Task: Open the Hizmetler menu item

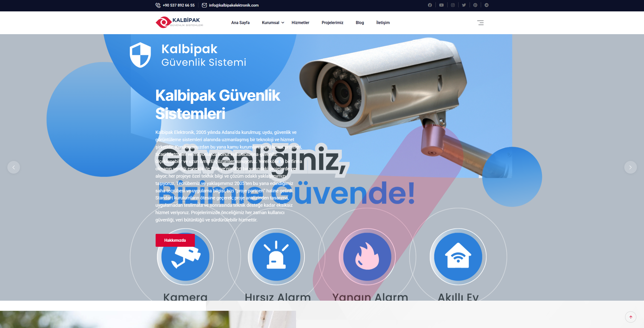Action: pyautogui.click(x=300, y=23)
